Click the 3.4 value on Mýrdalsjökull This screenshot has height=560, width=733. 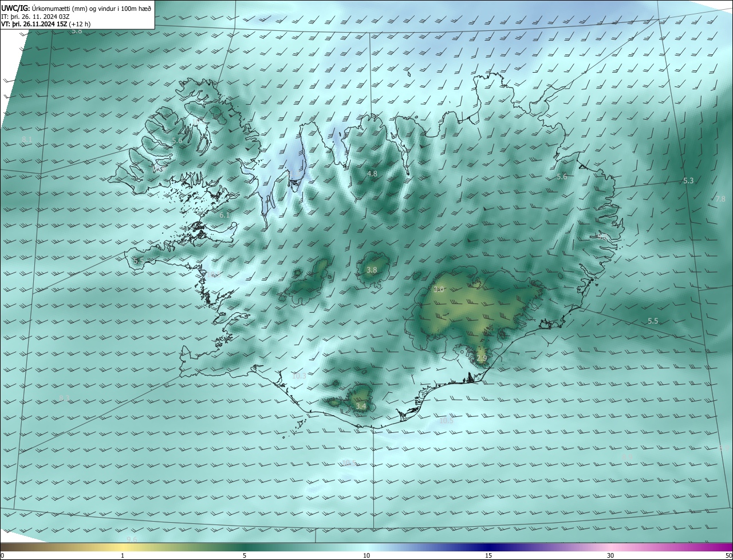point(361,407)
